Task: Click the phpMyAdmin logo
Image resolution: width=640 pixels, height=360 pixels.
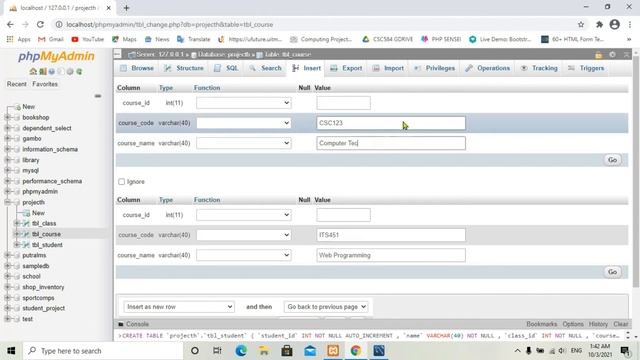Action: coord(56,56)
